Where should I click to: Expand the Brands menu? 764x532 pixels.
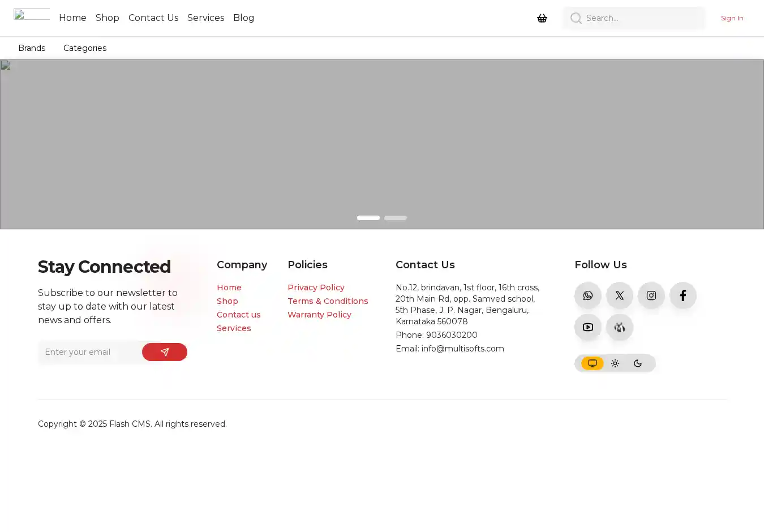coord(32,48)
